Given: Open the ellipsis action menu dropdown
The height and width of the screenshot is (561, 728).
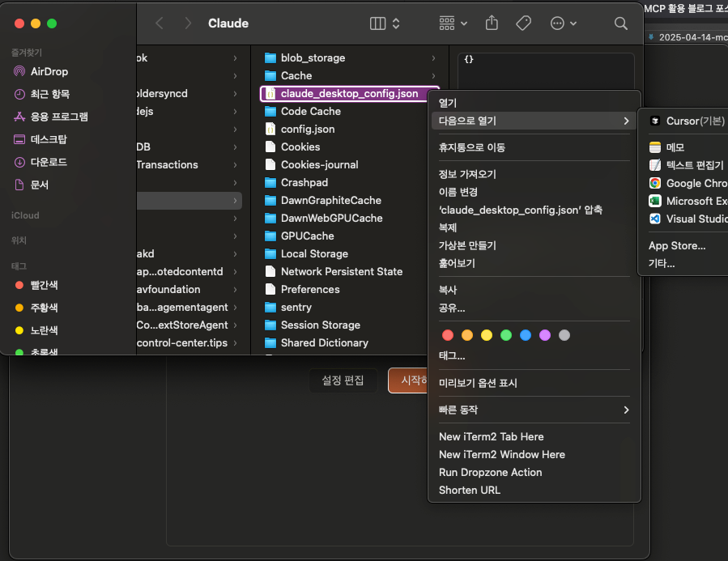Looking at the screenshot, I should tap(563, 23).
